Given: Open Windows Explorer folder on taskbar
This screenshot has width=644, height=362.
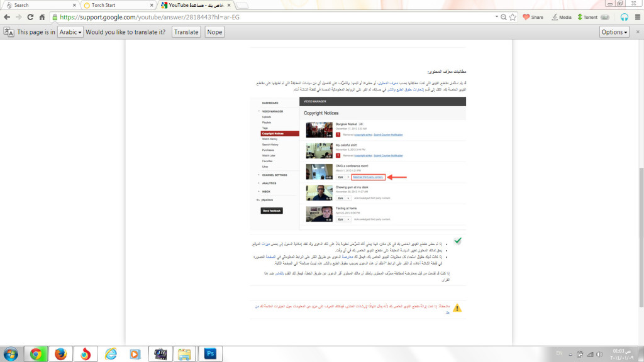Looking at the screenshot, I should coord(184,354).
